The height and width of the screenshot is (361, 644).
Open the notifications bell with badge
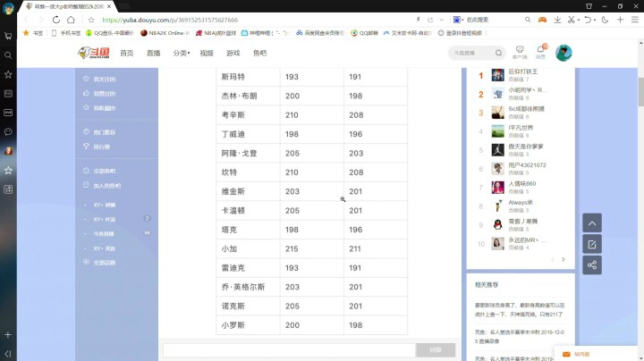point(541,52)
